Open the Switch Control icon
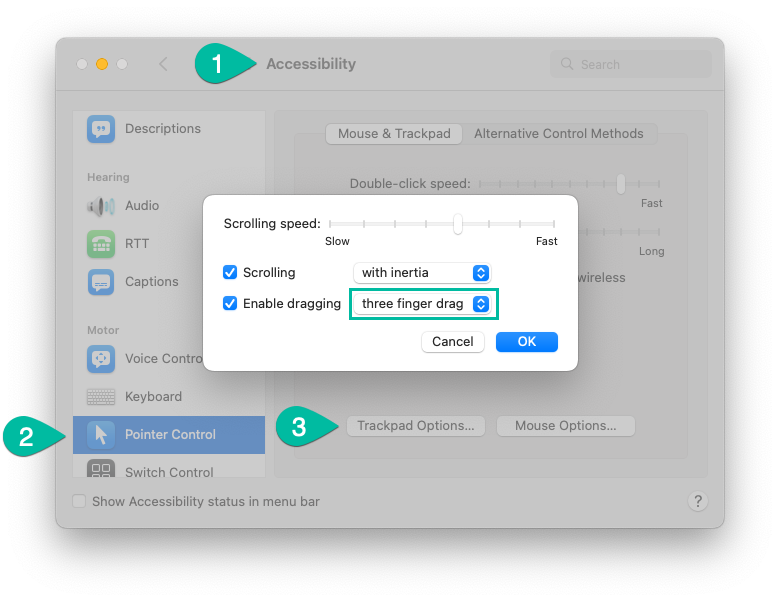The width and height of the screenshot is (780, 602). [101, 469]
